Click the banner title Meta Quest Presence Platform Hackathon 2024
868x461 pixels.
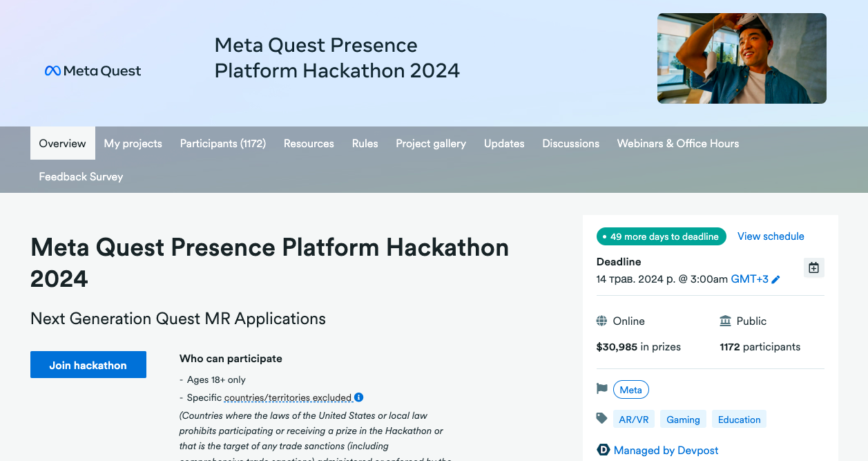pos(337,58)
